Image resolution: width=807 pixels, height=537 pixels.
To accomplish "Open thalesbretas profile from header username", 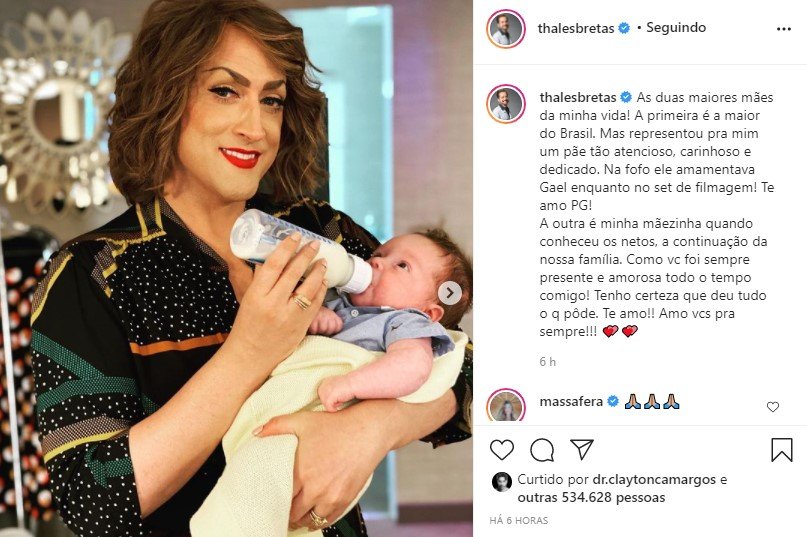I will click(x=576, y=28).
